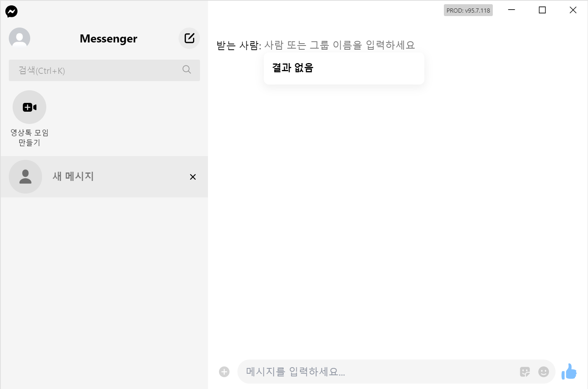The image size is (588, 389).
Task: Click the PROD: v95.7.118 version badge
Action: pyautogui.click(x=468, y=10)
